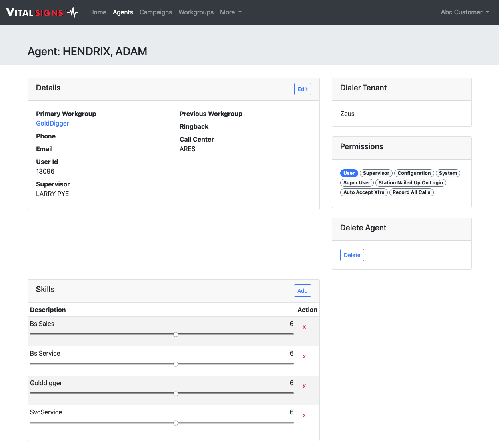This screenshot has width=499, height=448.
Task: Toggle Record All Calls permission
Action: point(411,192)
